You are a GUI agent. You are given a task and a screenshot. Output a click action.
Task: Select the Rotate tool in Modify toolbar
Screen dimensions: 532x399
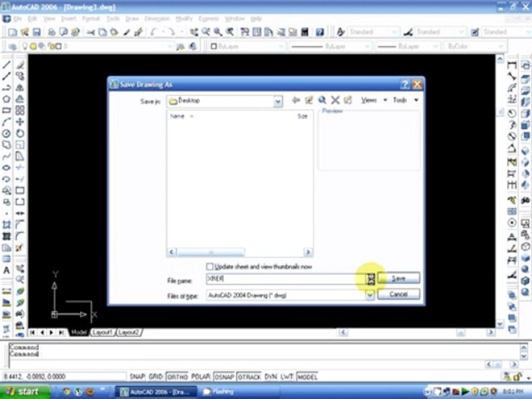pos(20,134)
